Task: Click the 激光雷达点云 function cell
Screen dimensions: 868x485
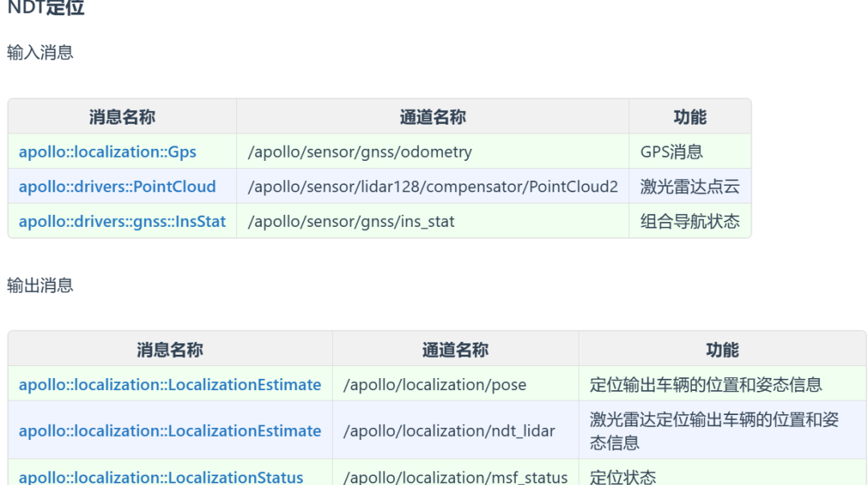Action: click(x=690, y=187)
